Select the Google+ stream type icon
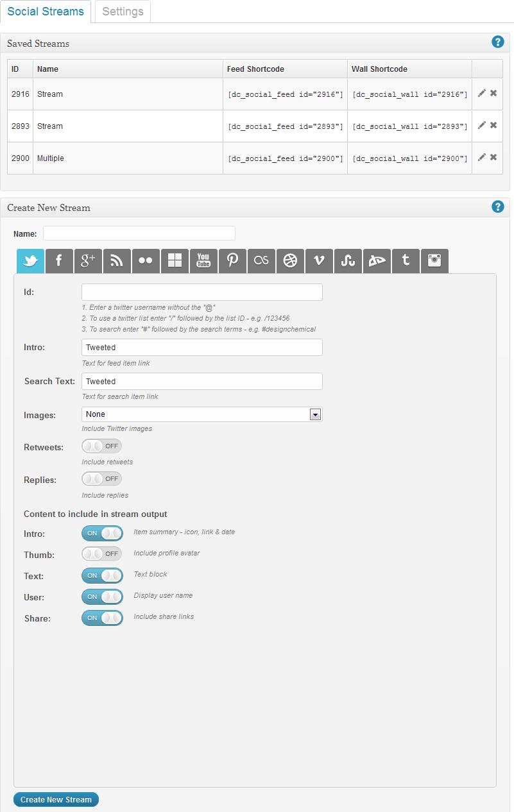Screen dimensions: 514x812 pyautogui.click(x=87, y=261)
